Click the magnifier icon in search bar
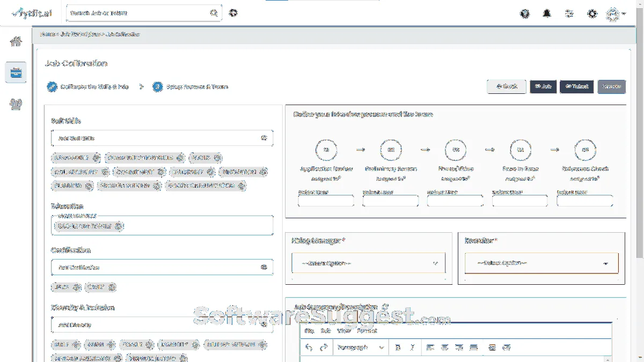 coord(214,13)
